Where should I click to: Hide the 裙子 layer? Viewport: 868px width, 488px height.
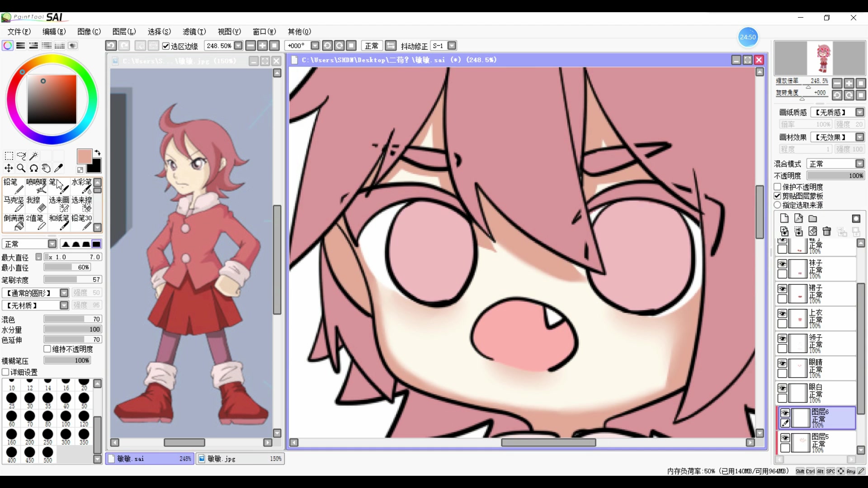pyautogui.click(x=782, y=289)
